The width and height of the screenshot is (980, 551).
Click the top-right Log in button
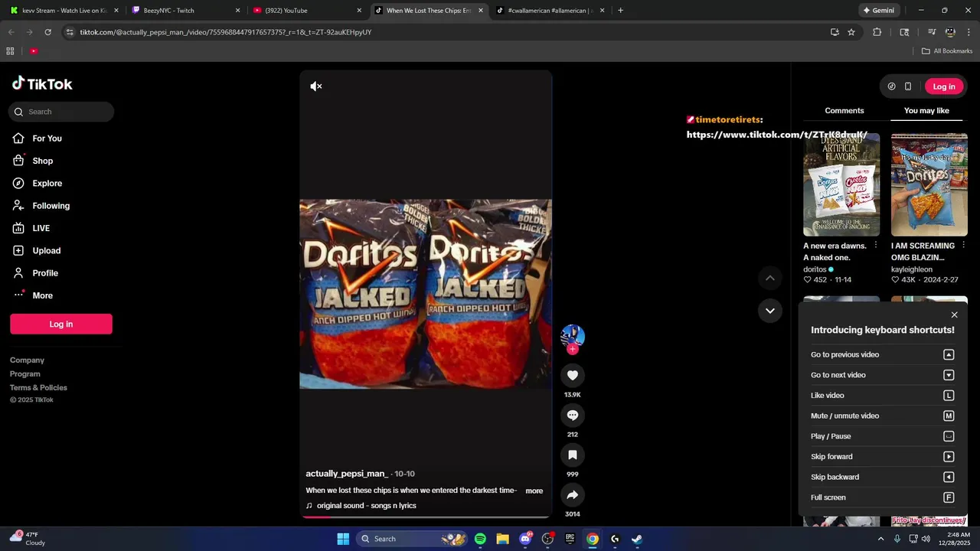(x=944, y=86)
